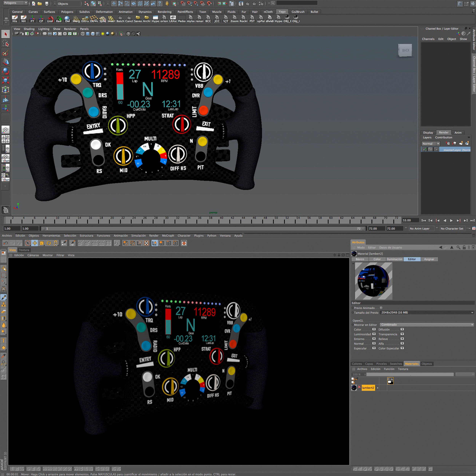The image size is (476, 476).
Task: Click the 3D paint brush icon
Action: [x=72, y=243]
